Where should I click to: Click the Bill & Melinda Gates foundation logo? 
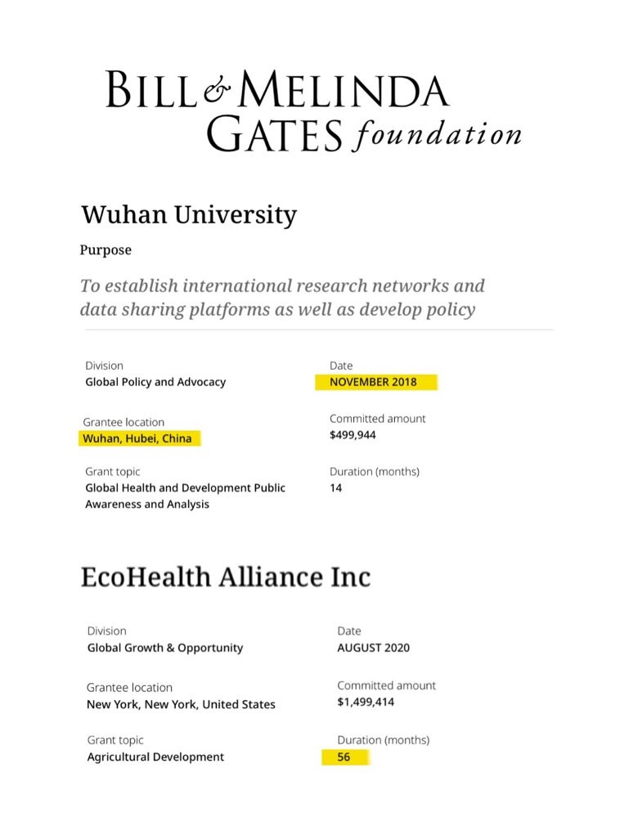[312, 110]
